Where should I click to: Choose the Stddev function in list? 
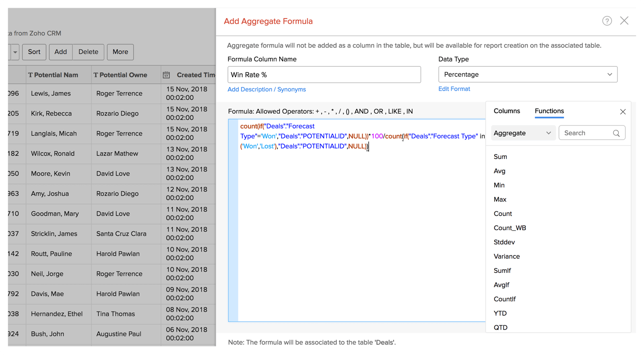pyautogui.click(x=504, y=242)
